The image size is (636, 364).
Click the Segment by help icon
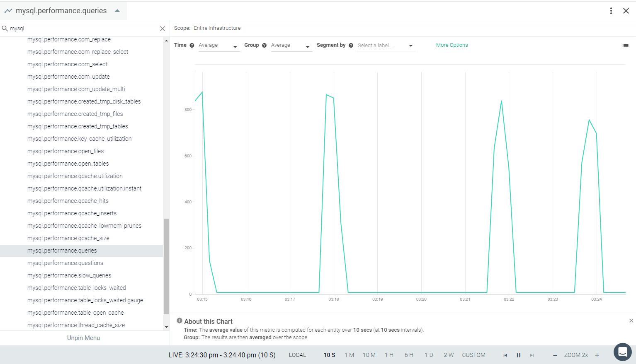tap(351, 46)
